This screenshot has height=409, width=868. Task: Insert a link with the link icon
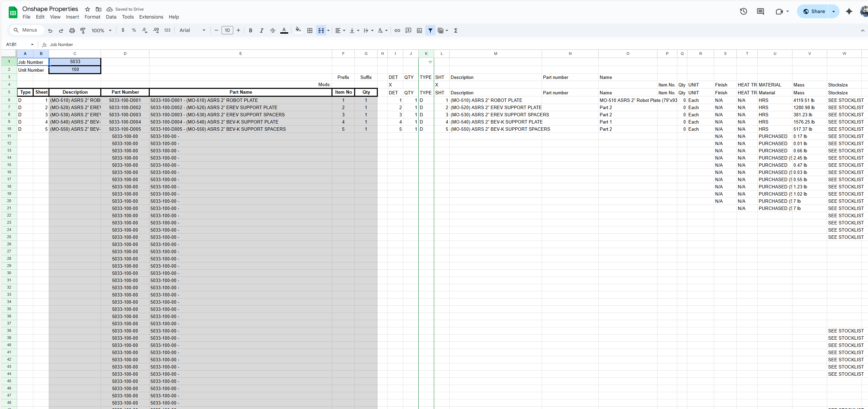[x=397, y=31]
